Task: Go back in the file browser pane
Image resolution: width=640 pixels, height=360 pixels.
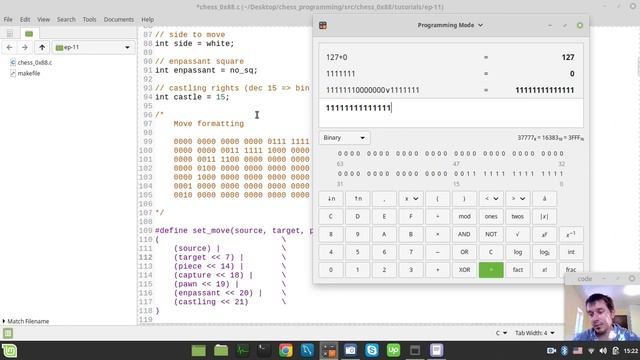Action: pyautogui.click(x=9, y=47)
